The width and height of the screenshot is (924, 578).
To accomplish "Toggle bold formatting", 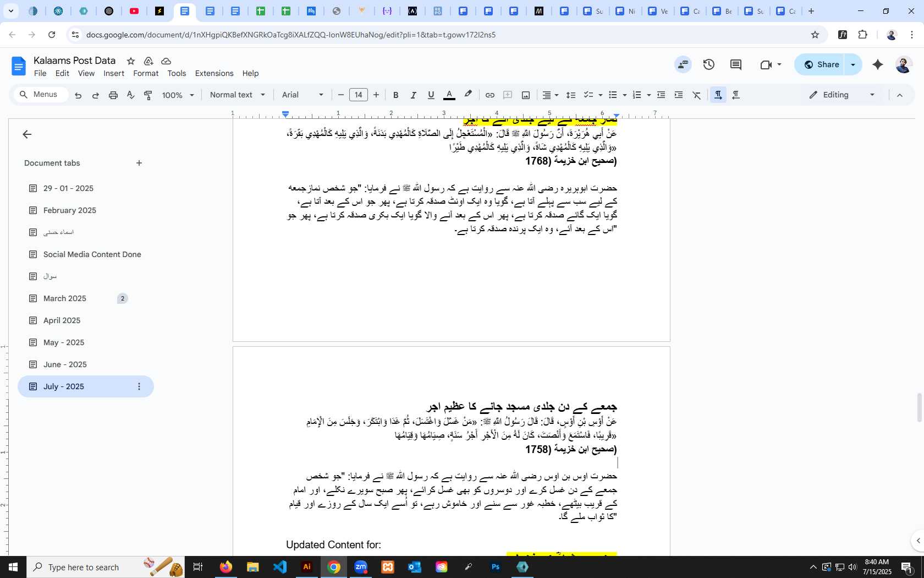I will coord(395,95).
